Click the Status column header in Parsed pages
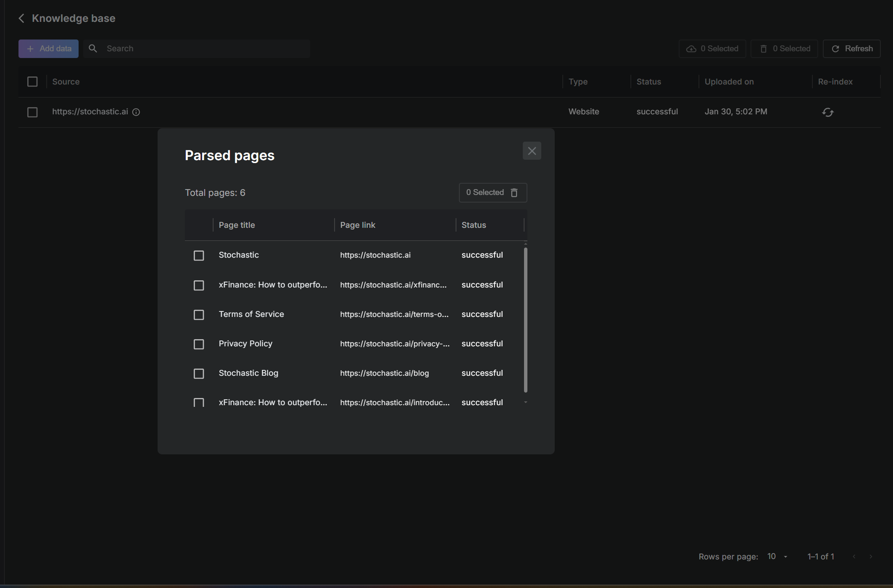893x588 pixels. click(x=474, y=225)
